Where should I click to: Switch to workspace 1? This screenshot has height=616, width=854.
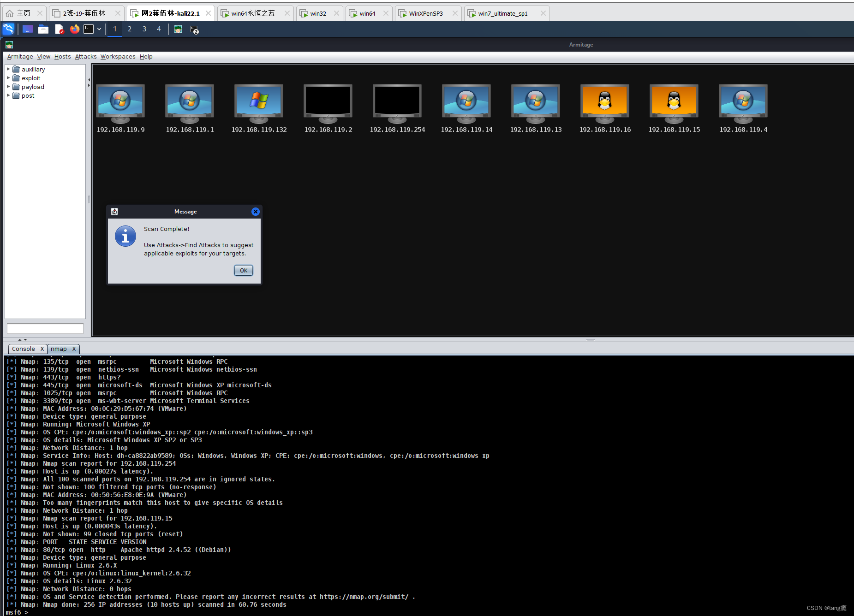[115, 29]
